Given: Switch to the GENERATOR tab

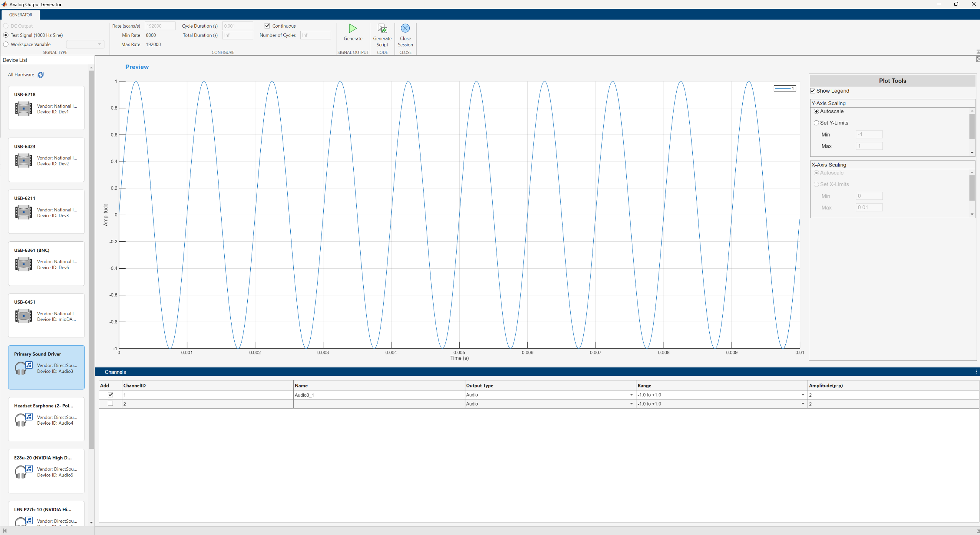Looking at the screenshot, I should pos(21,15).
